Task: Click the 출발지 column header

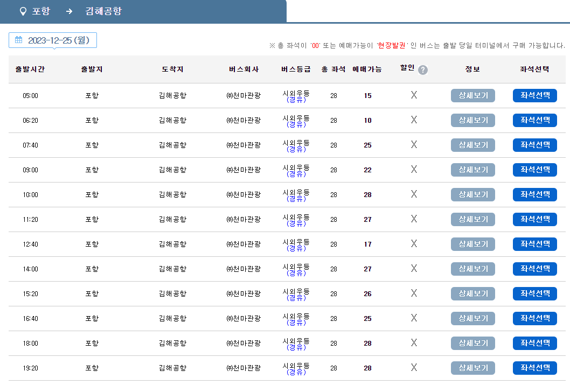Action: click(x=92, y=69)
